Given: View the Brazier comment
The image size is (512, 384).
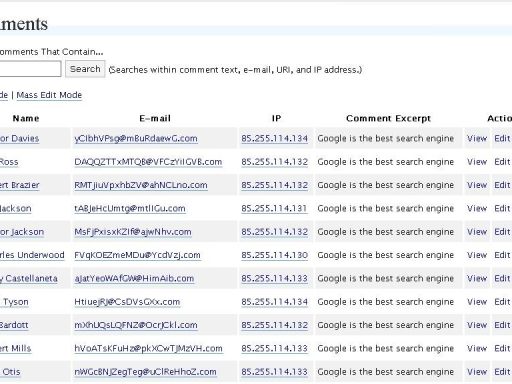Looking at the screenshot, I should (477, 185).
